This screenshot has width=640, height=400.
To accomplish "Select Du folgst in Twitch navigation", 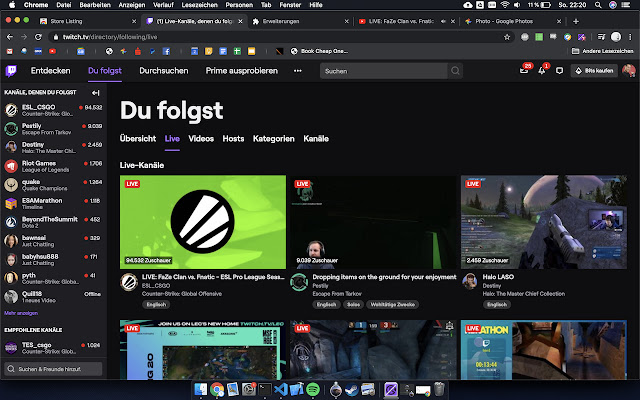I will pos(105,71).
